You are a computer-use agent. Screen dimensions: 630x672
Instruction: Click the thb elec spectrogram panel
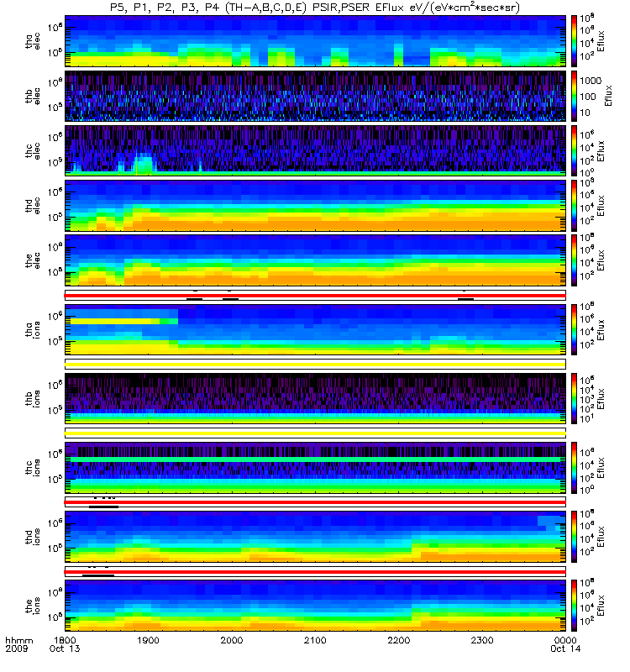pyautogui.click(x=315, y=96)
